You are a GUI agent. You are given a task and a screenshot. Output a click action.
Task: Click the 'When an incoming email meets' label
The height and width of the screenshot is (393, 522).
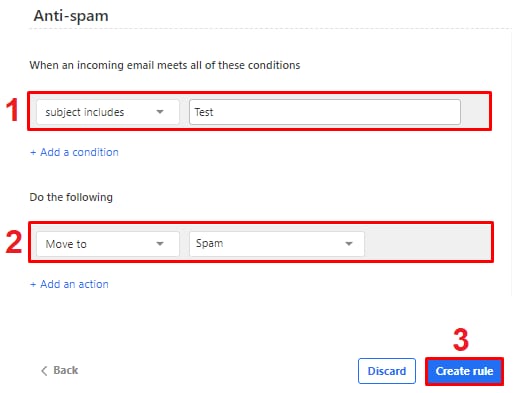coord(165,65)
